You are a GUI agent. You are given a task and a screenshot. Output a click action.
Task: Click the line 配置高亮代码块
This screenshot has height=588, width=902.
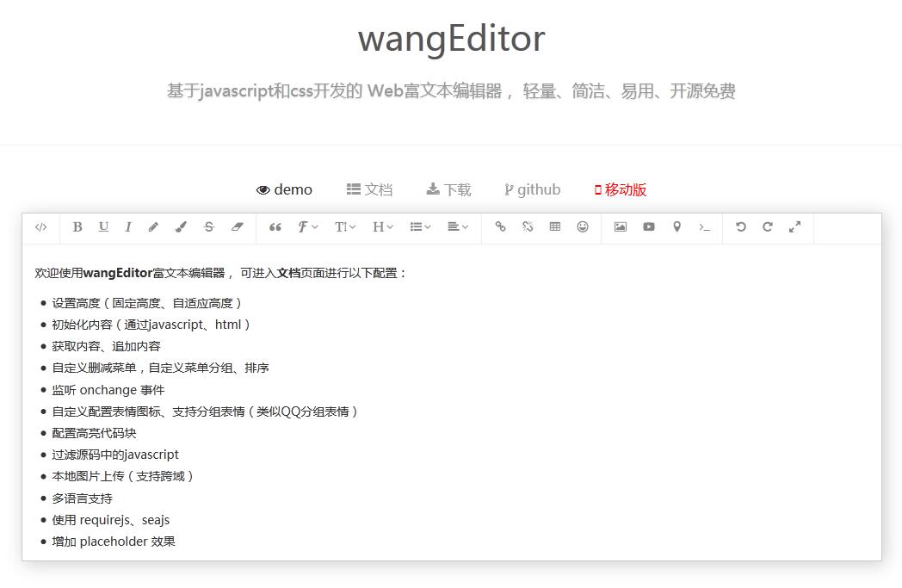95,433
